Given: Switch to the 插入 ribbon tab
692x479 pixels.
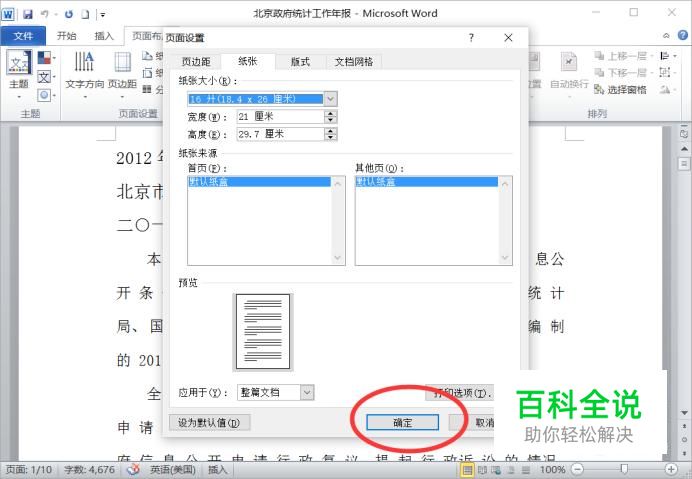Looking at the screenshot, I should [x=104, y=36].
